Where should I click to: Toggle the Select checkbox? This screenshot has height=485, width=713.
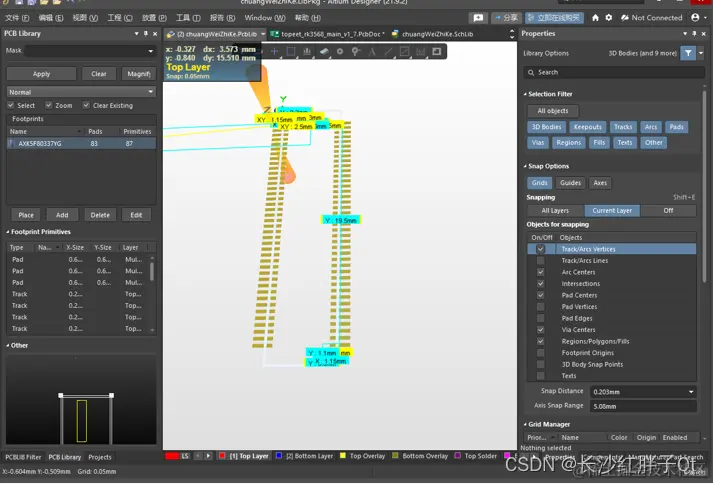tap(10, 105)
